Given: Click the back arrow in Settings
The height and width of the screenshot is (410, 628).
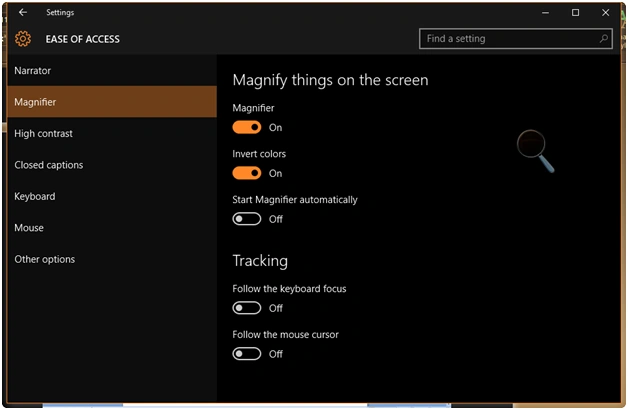Looking at the screenshot, I should 23,12.
